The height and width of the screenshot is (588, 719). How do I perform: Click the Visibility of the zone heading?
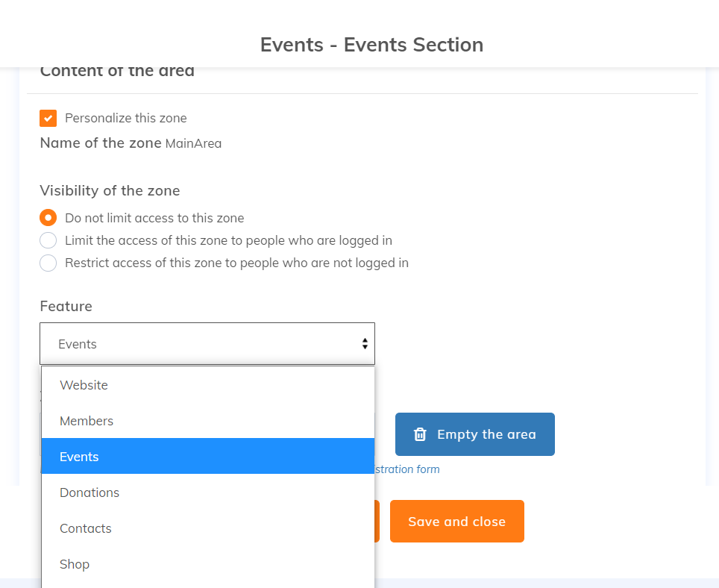(110, 190)
